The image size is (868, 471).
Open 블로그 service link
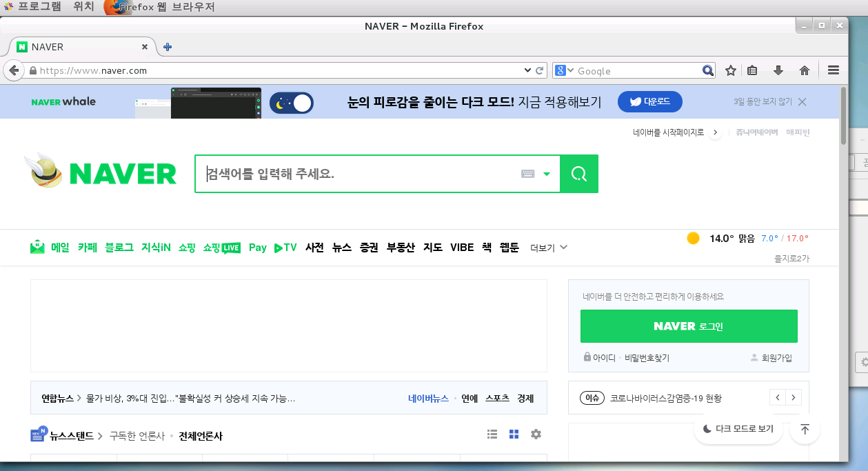tap(119, 248)
